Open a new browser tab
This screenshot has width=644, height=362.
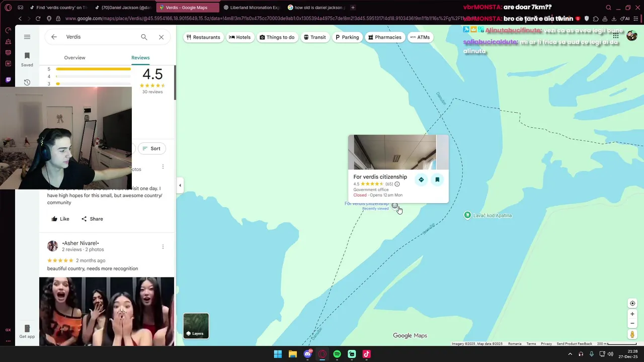(353, 8)
